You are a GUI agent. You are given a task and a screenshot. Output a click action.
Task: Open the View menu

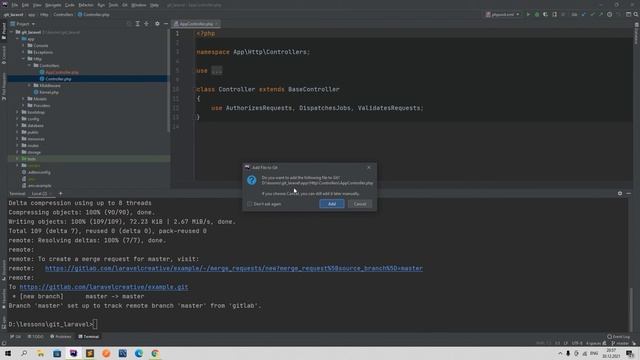click(37, 5)
